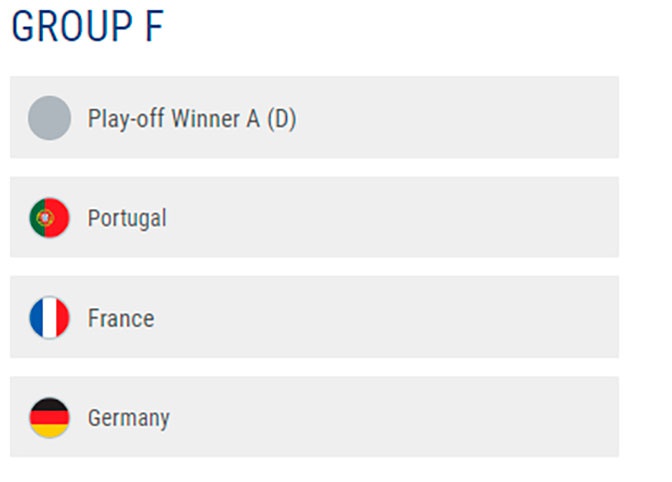This screenshot has width=672, height=482.
Task: Open the Germany team name link
Action: click(x=129, y=419)
